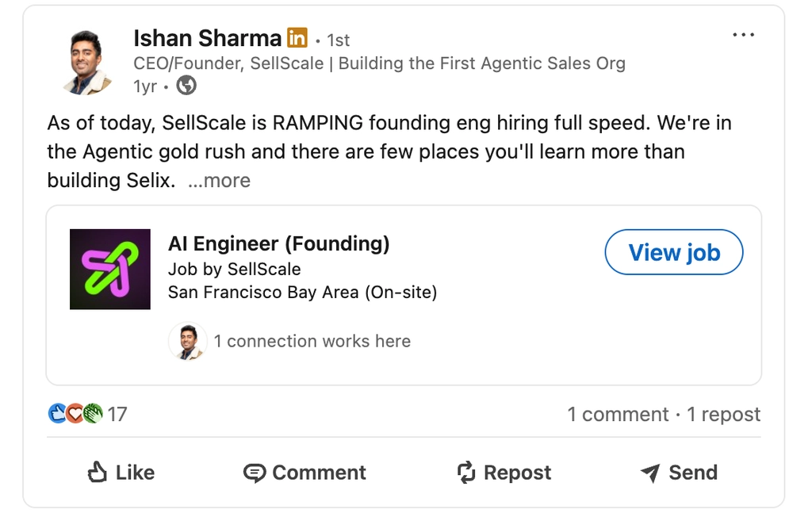Click the speech bubble Comment icon
Image resolution: width=812 pixels, height=517 pixels.
tap(255, 473)
